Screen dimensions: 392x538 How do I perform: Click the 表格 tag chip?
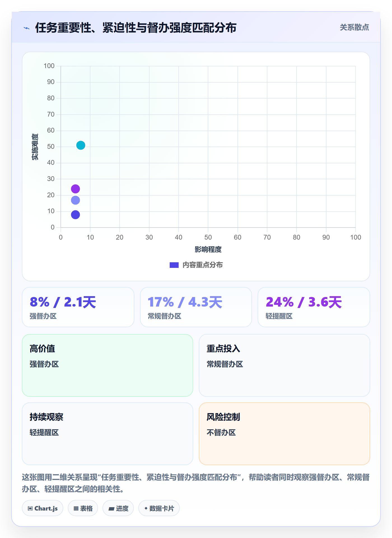click(x=83, y=508)
